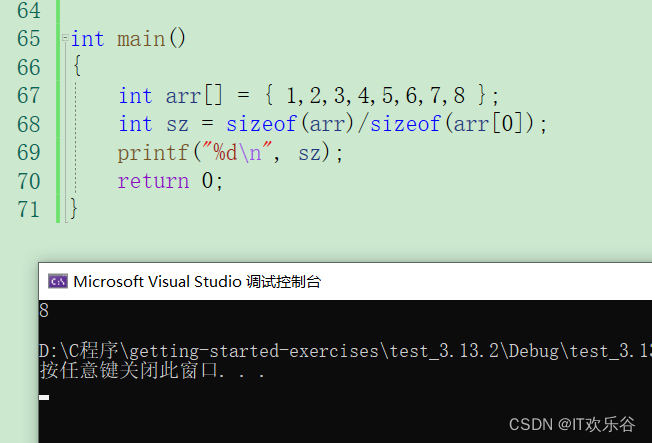Click the second 'sizeof' before arr[0]

(x=405, y=124)
